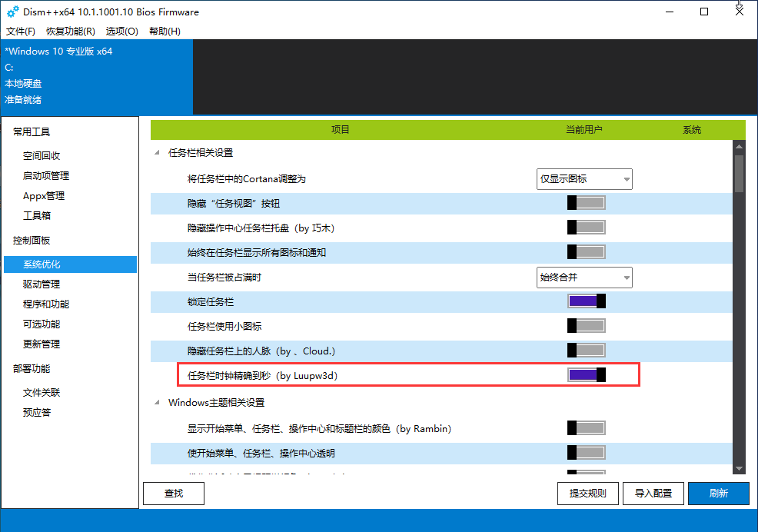Screen dimensions: 758x532
Task: Open the 帮助(H) menu
Action: (165, 32)
